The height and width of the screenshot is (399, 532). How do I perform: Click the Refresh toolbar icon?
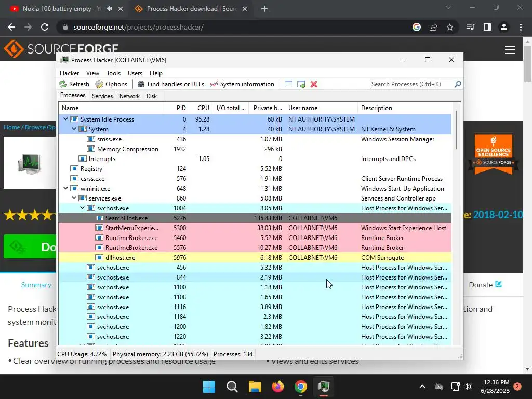pos(63,84)
